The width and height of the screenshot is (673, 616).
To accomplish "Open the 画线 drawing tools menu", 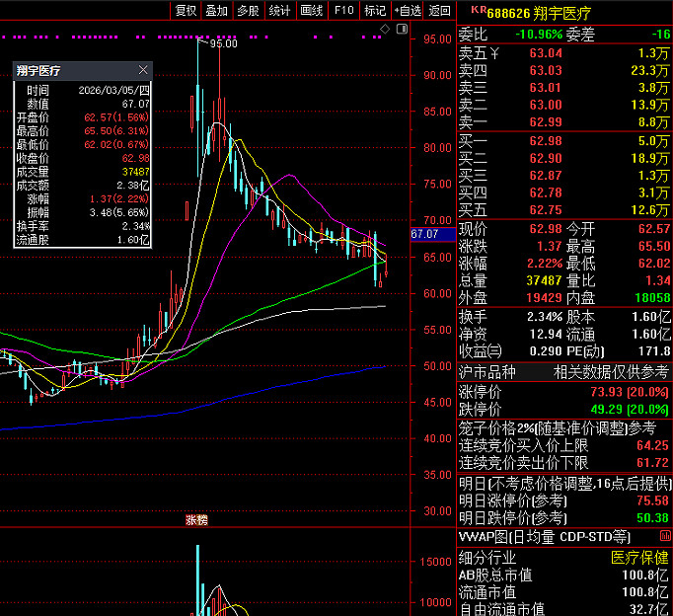I will [311, 11].
